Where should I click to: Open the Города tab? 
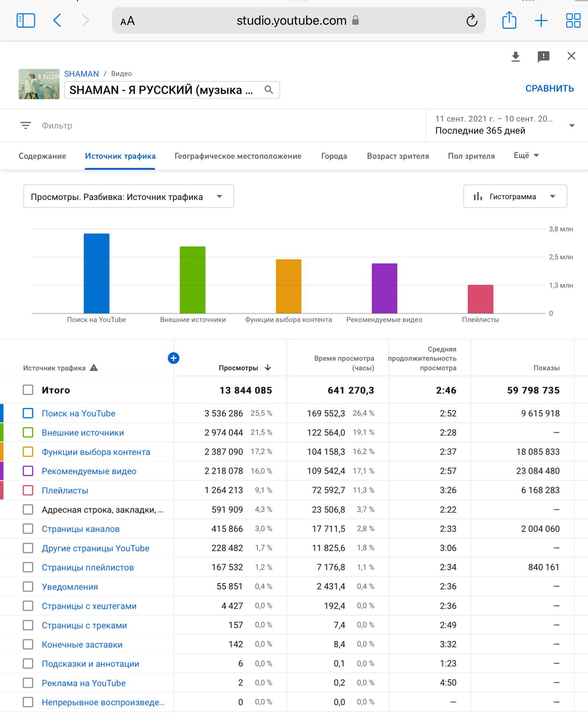pyautogui.click(x=334, y=156)
